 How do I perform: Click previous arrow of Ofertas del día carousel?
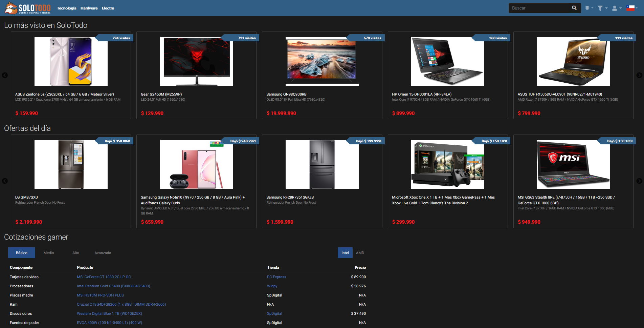pos(5,181)
